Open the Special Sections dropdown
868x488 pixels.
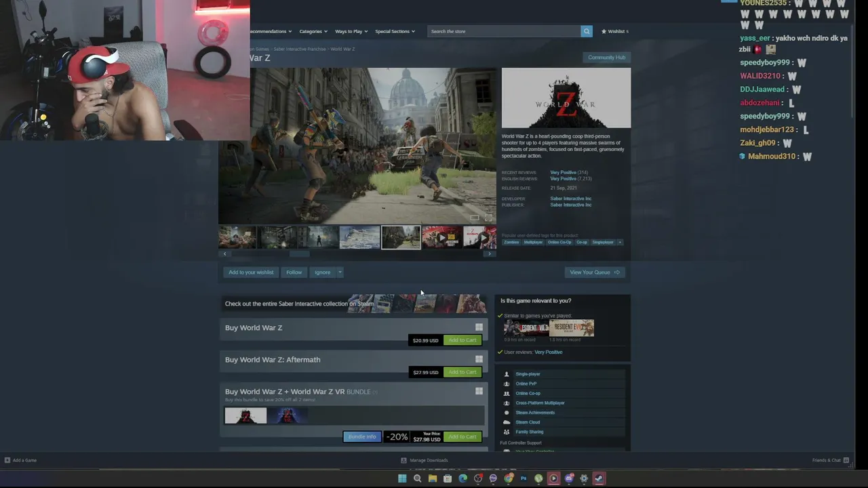[395, 31]
